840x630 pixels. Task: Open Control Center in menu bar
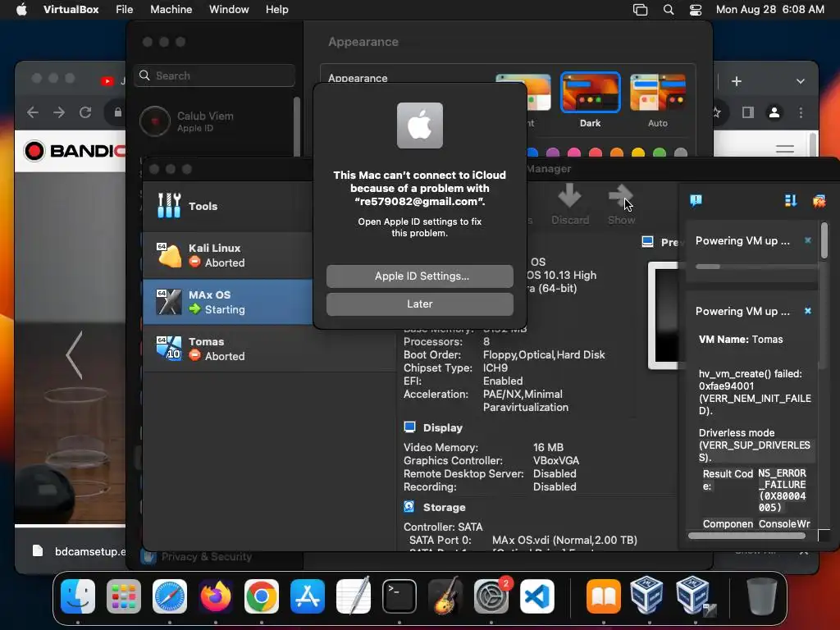click(696, 10)
